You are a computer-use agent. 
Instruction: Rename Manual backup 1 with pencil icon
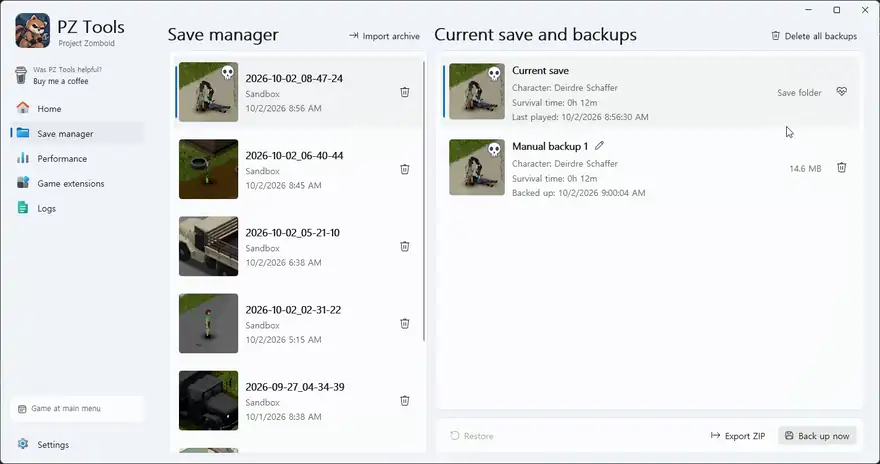599,146
